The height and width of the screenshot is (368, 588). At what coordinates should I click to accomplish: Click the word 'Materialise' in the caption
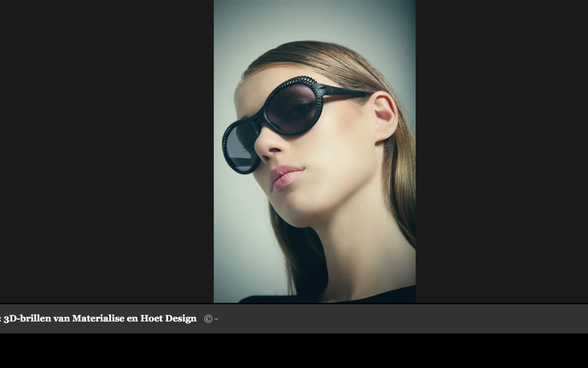(x=98, y=318)
